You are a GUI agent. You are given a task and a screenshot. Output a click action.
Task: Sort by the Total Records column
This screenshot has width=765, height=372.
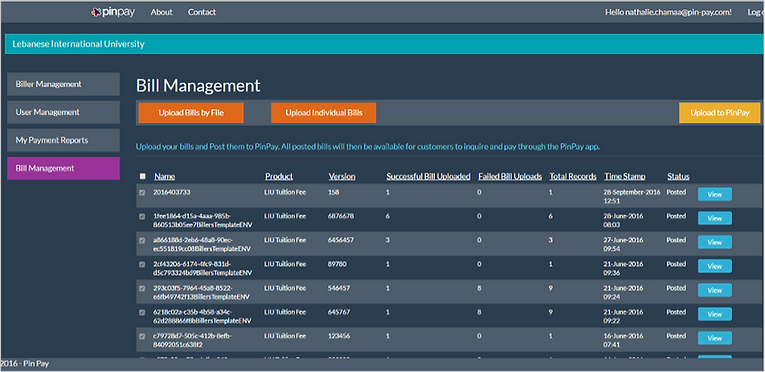(x=573, y=176)
